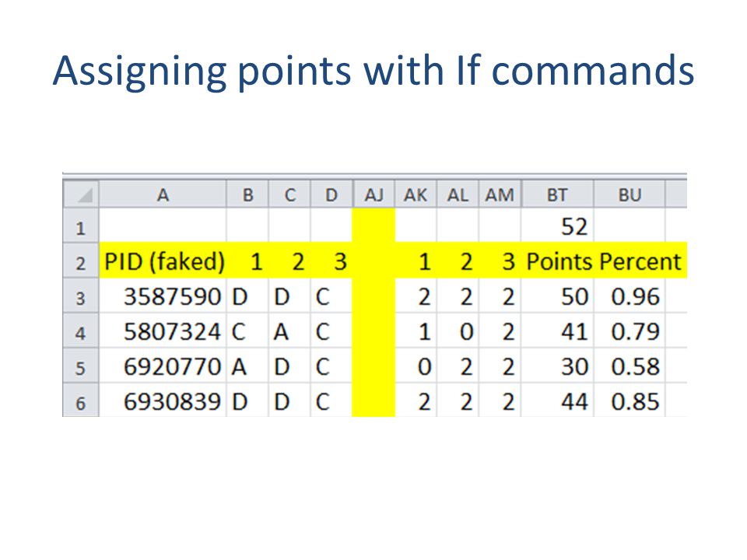Select column AK header
The height and width of the screenshot is (560, 747).
416,194
